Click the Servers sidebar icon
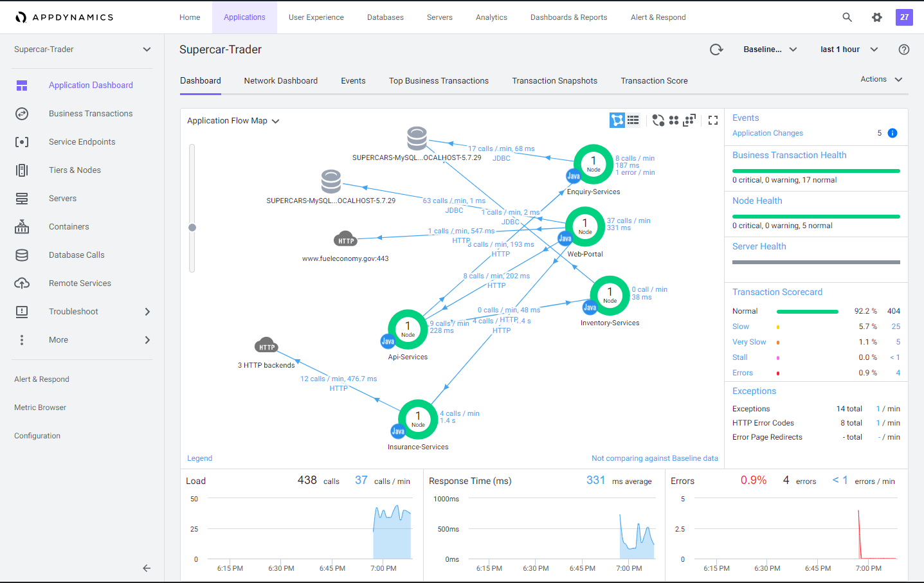 coord(22,199)
